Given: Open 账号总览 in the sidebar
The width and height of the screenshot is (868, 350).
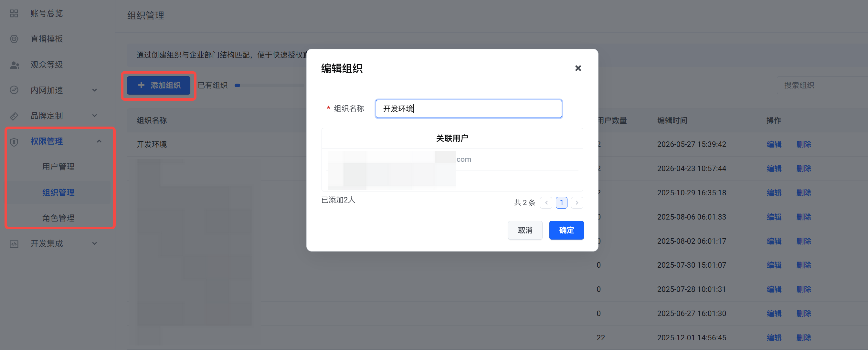Looking at the screenshot, I should point(47,14).
